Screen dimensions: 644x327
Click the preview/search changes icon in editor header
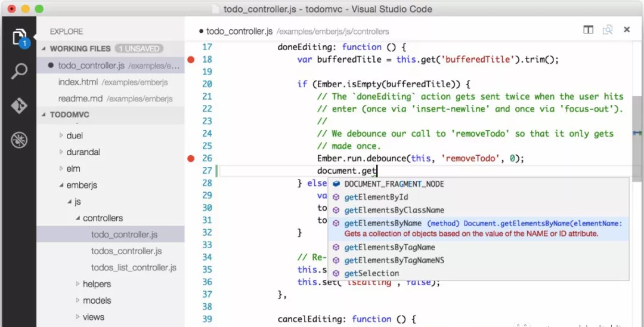(x=608, y=30)
